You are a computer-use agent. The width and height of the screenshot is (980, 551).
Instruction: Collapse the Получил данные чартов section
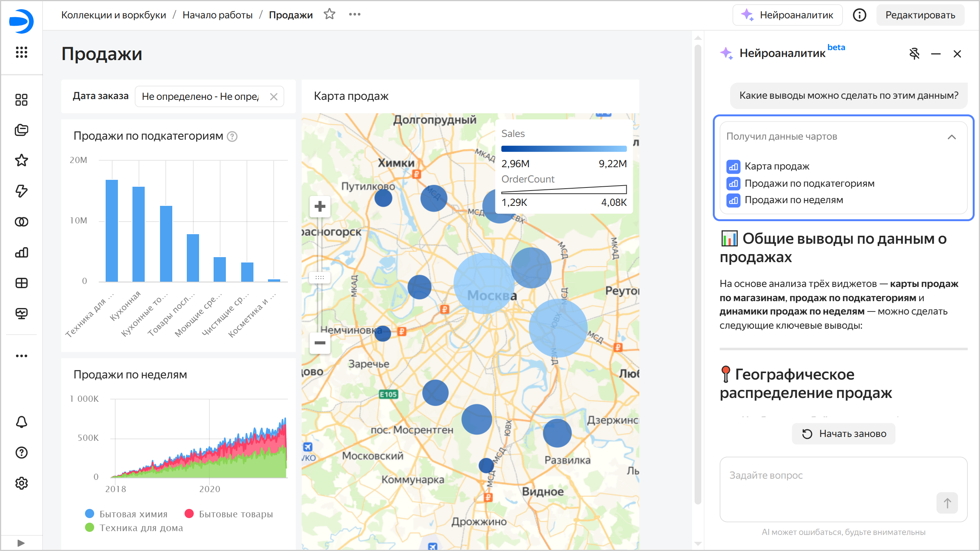(952, 137)
